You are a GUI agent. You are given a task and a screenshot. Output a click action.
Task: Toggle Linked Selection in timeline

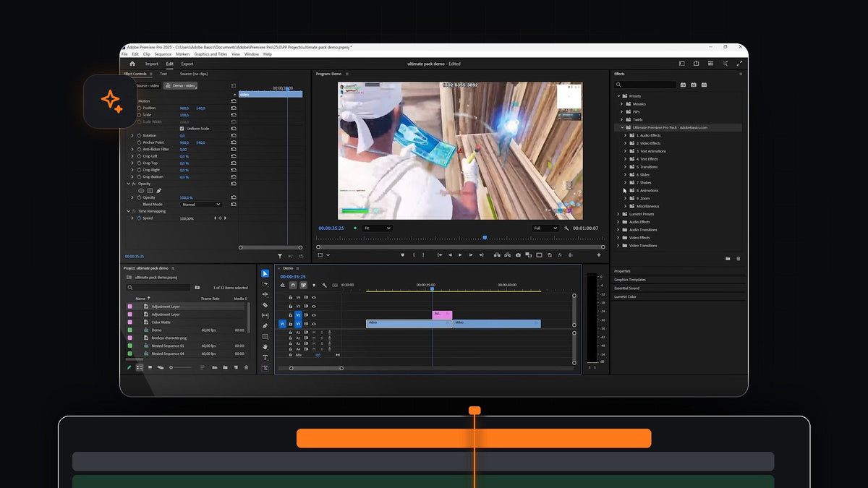304,285
